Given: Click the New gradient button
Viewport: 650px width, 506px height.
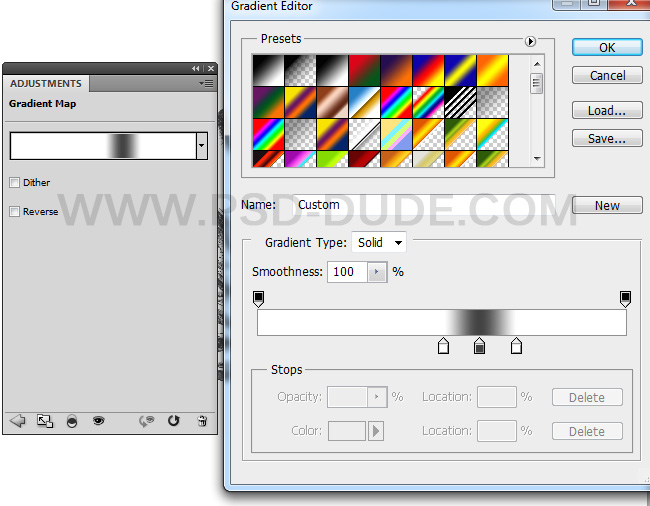Looking at the screenshot, I should click(x=607, y=205).
